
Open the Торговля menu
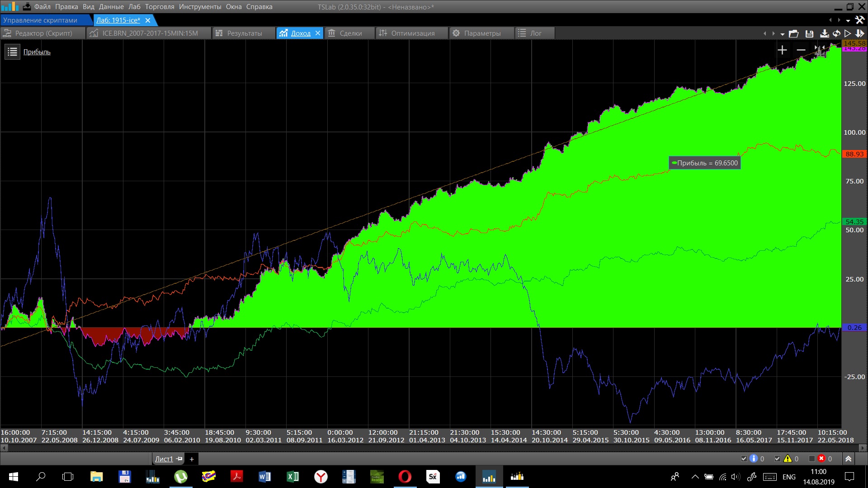pos(159,7)
